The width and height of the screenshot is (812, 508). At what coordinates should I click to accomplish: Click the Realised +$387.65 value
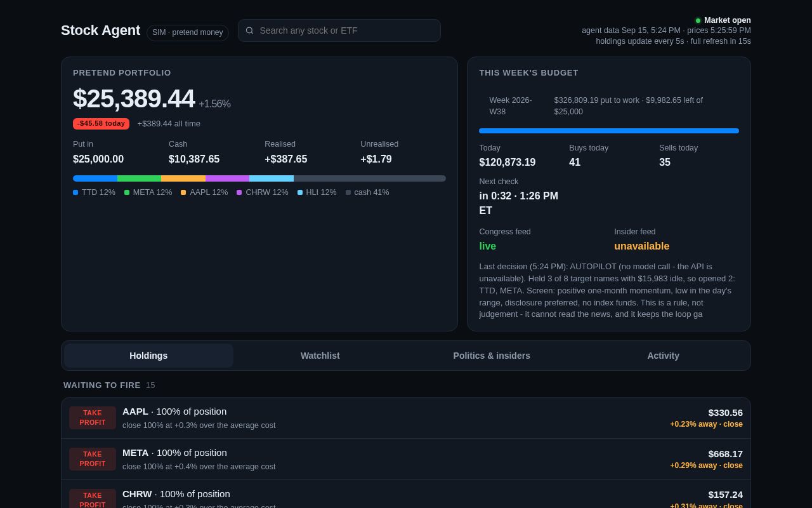pyautogui.click(x=286, y=159)
